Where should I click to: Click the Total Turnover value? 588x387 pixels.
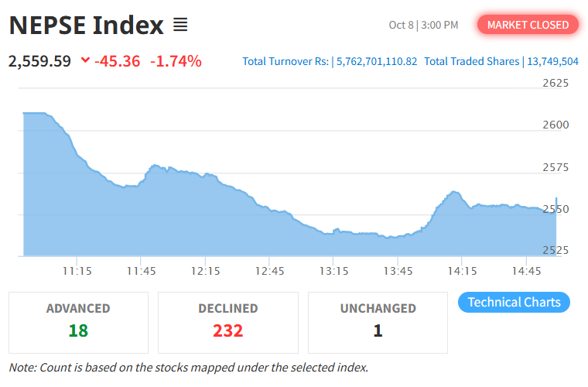376,61
